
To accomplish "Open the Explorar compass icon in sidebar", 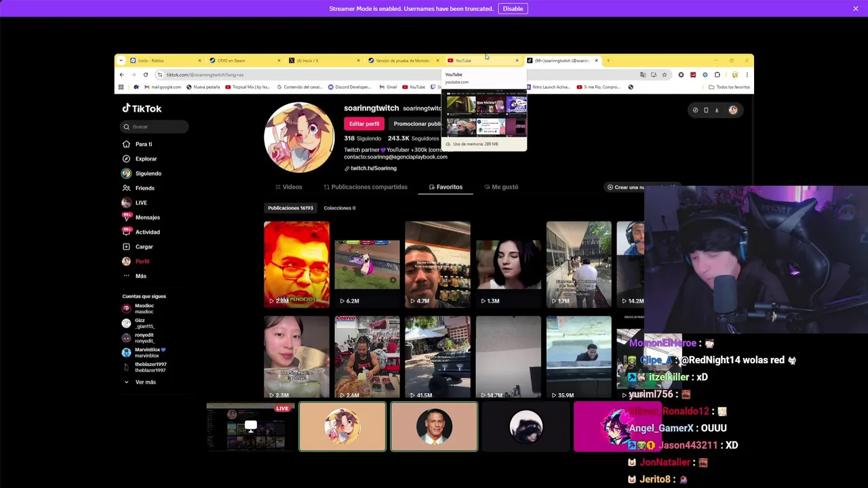I will coord(126,159).
